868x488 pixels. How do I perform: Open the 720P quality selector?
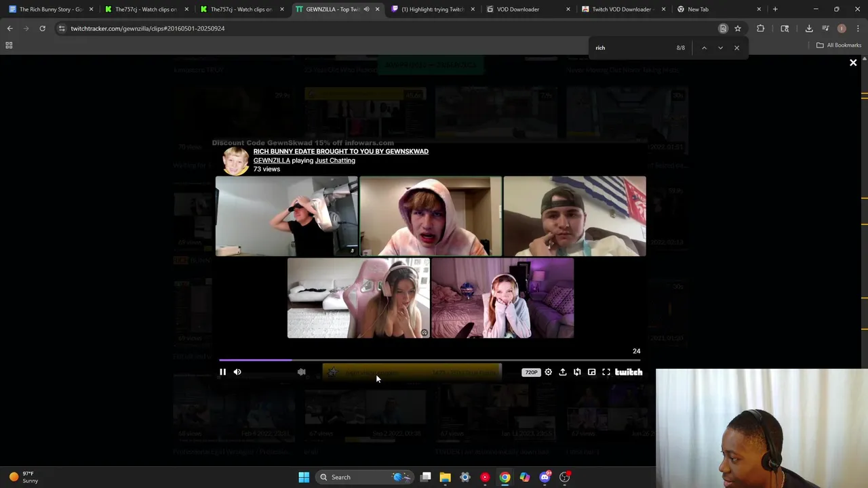click(531, 372)
